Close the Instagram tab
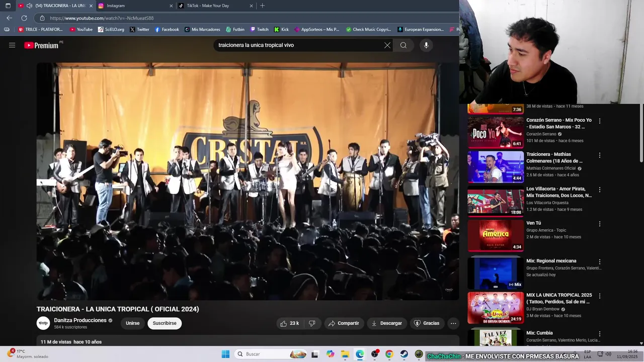Viewport: 644px width, 362px height. click(x=171, y=6)
